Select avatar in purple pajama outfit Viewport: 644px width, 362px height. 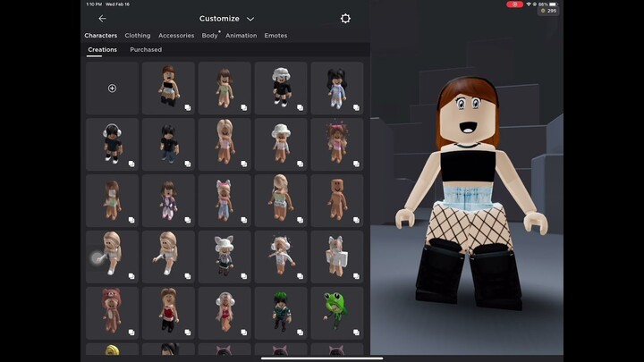tap(168, 201)
